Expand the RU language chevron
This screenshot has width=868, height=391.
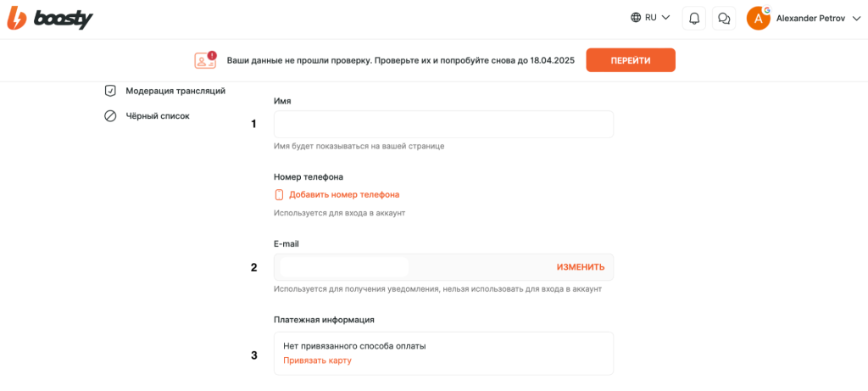coord(666,18)
